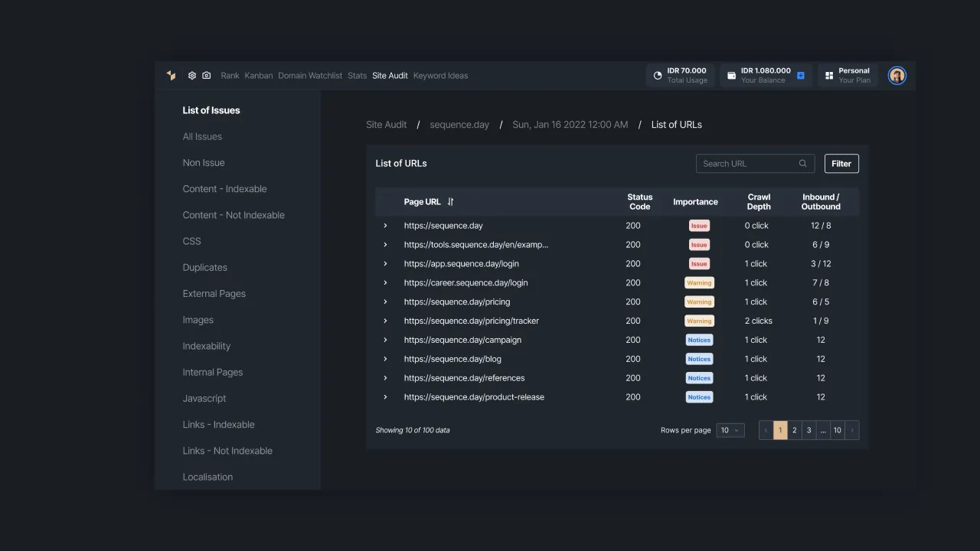Viewport: 980px width, 551px height.
Task: Open Content - Not Indexable category
Action: [x=234, y=215]
